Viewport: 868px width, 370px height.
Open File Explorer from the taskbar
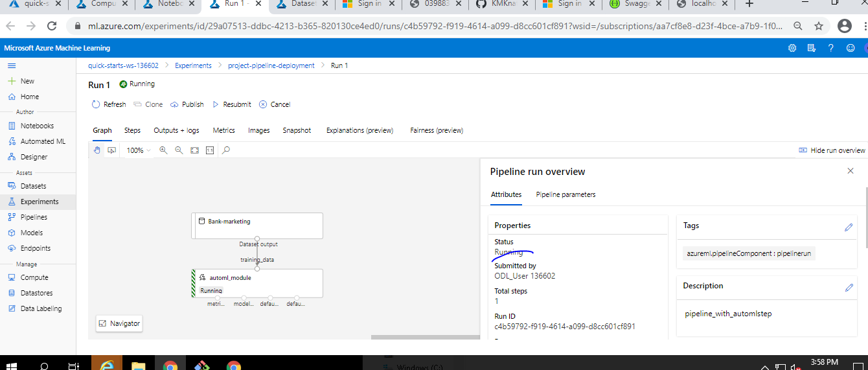click(x=138, y=365)
